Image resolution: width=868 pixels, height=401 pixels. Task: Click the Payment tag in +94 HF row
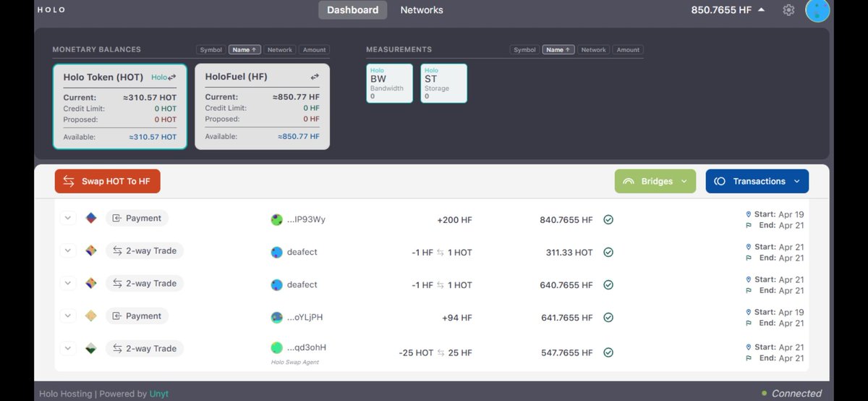137,316
